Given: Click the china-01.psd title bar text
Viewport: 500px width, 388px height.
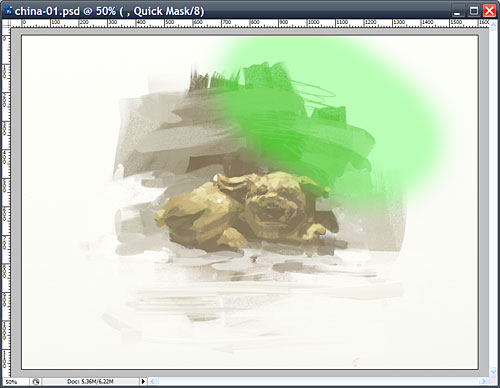Looking at the screenshot, I should pyautogui.click(x=109, y=11).
